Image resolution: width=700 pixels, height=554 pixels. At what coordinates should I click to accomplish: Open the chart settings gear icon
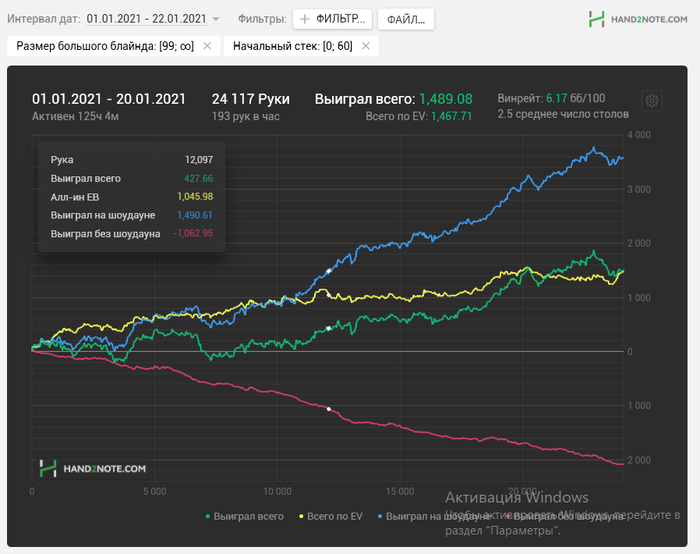[652, 101]
